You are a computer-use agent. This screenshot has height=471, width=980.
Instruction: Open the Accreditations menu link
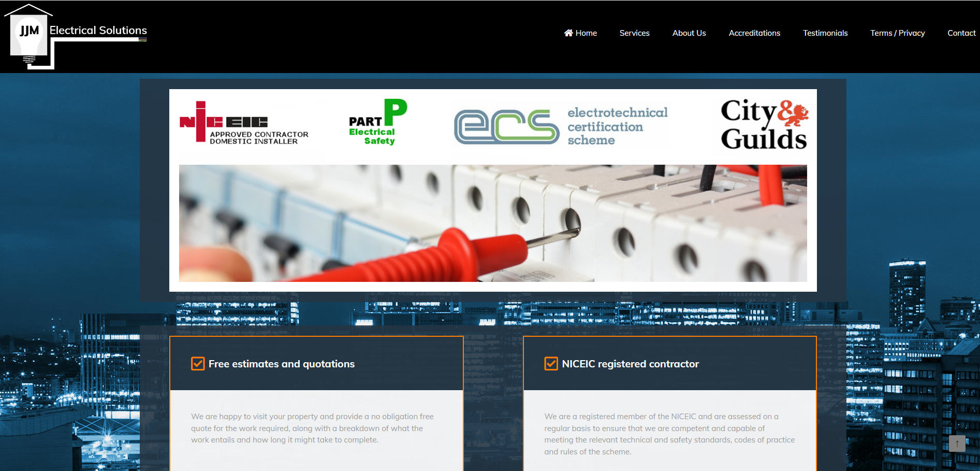[x=754, y=33]
